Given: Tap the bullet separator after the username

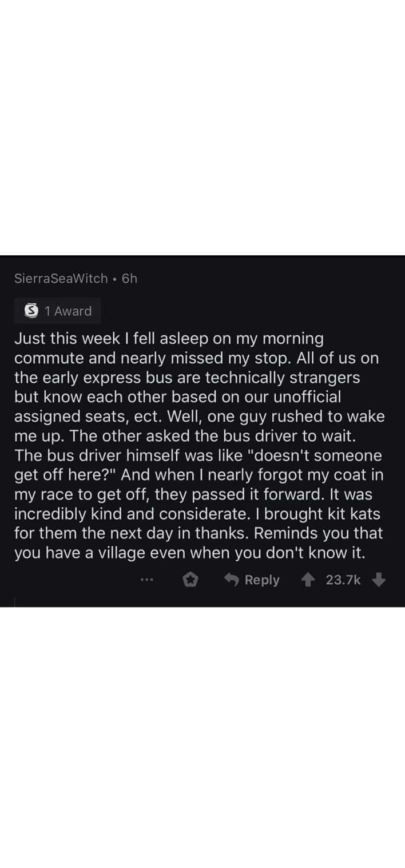Looking at the screenshot, I should 115,279.
